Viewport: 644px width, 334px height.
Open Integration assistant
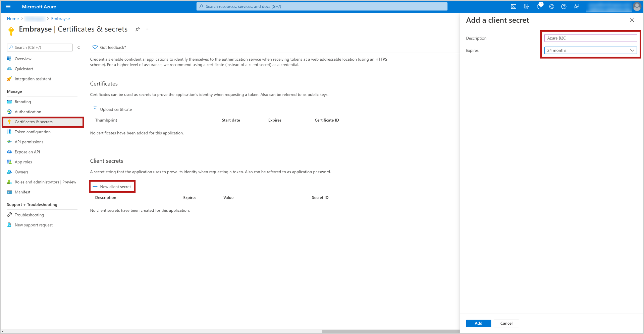pos(33,79)
